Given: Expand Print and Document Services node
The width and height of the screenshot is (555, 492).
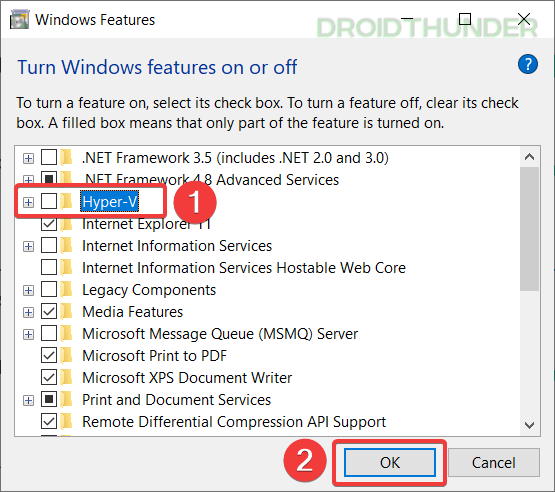Looking at the screenshot, I should pos(28,400).
